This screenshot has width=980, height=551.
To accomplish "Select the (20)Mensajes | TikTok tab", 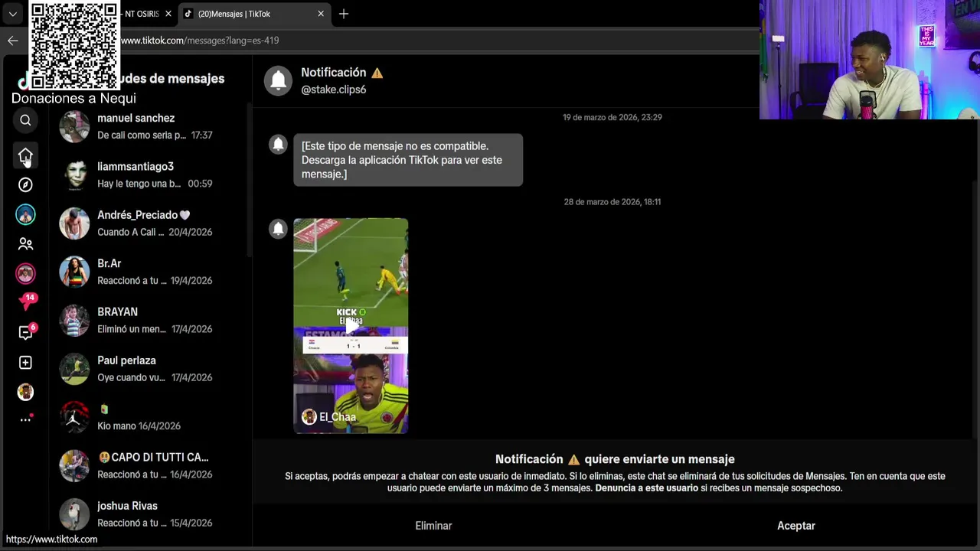I will pyautogui.click(x=254, y=14).
